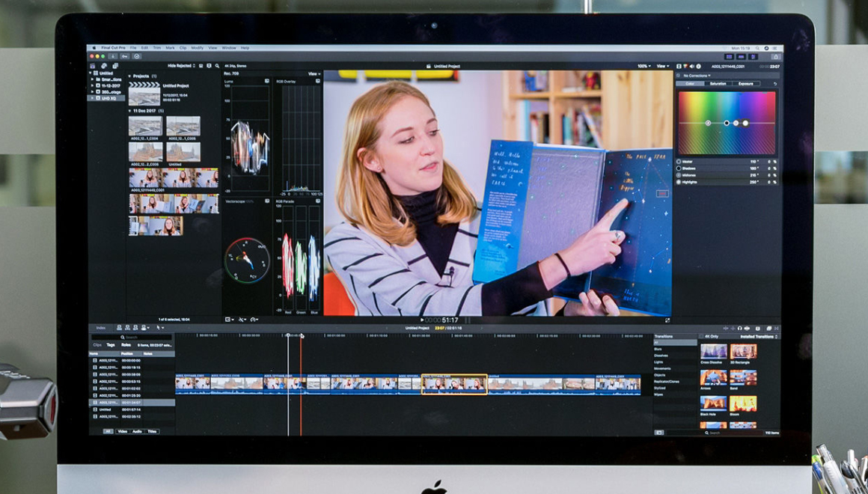868x494 pixels.
Task: Open the Video inspector filmstrip icon
Action: coord(679,67)
